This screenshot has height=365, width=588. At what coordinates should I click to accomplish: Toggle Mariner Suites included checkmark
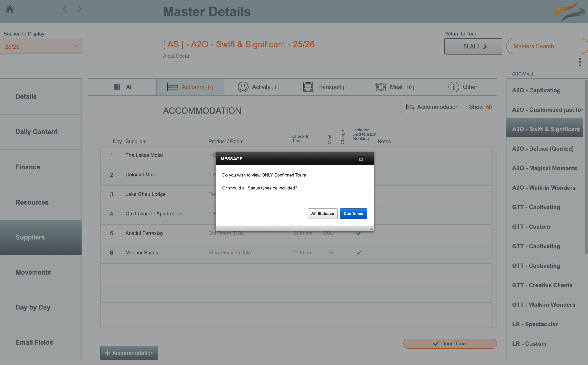coord(358,253)
